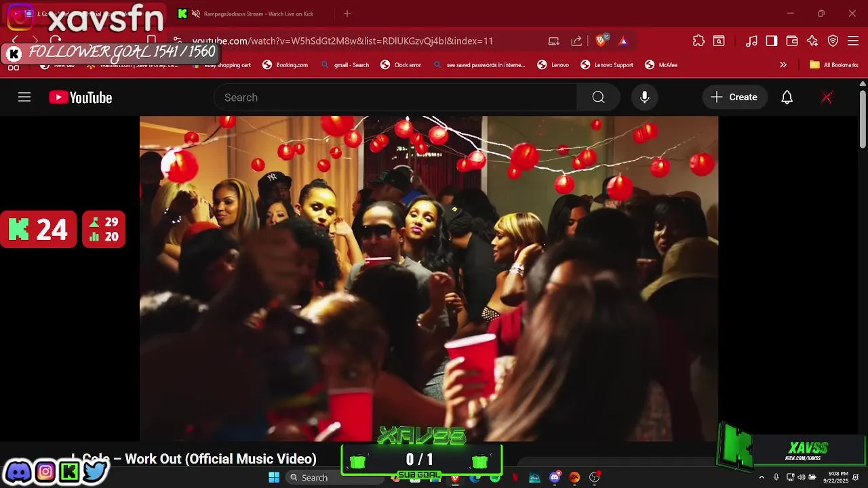Screen dimensions: 868x488
Task: Open the YouTube Create button
Action: (734, 98)
